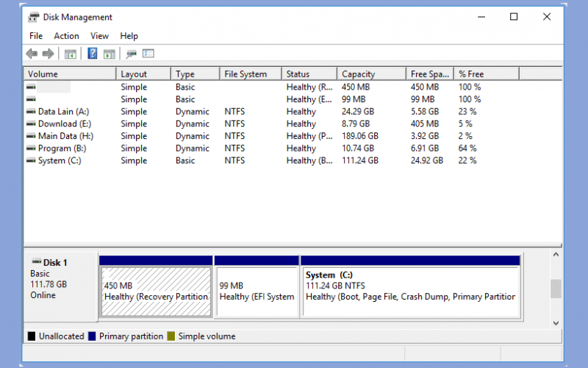
Task: Click the 189.06 GB capacity cell
Action: point(360,136)
